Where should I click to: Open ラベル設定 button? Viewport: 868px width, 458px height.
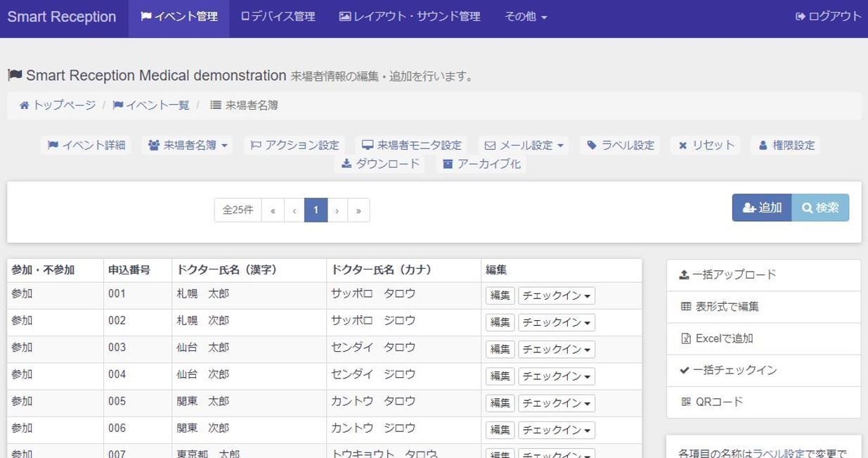click(x=621, y=146)
